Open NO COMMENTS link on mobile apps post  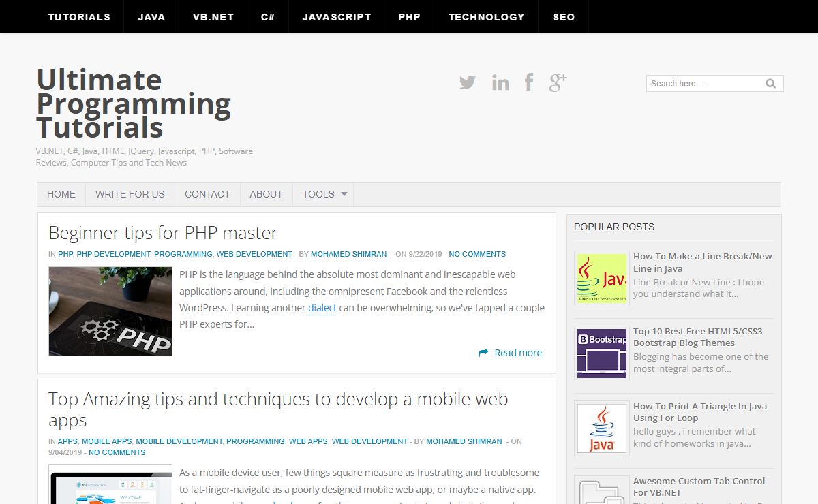coord(117,452)
